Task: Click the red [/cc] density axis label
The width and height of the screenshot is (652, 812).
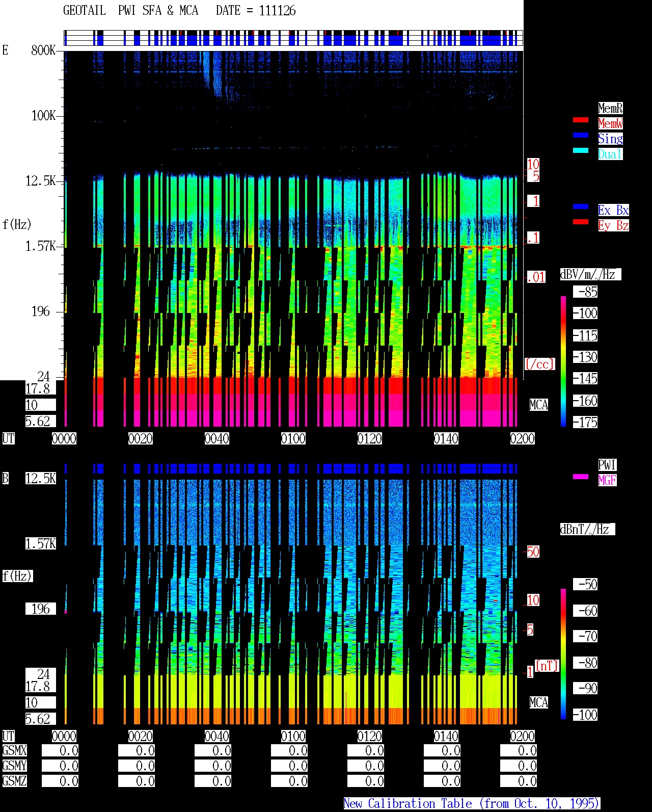Action: point(539,364)
